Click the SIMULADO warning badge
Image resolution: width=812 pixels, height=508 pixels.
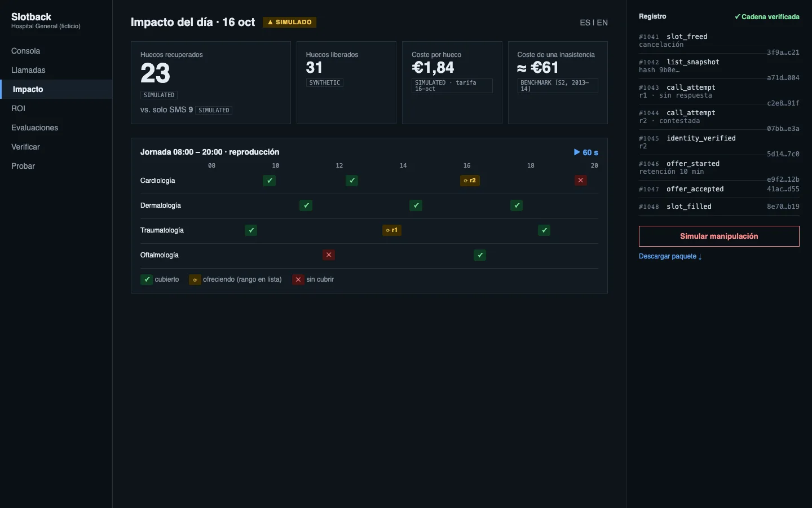(x=289, y=23)
